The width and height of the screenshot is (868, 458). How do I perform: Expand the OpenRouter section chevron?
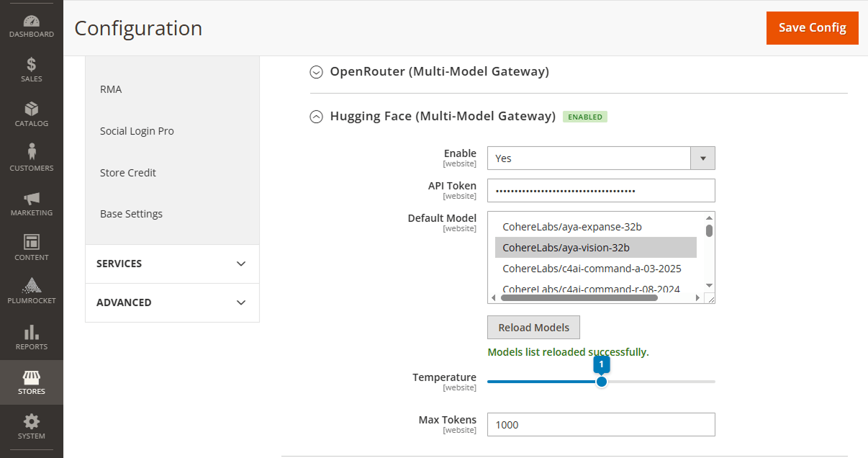click(316, 72)
